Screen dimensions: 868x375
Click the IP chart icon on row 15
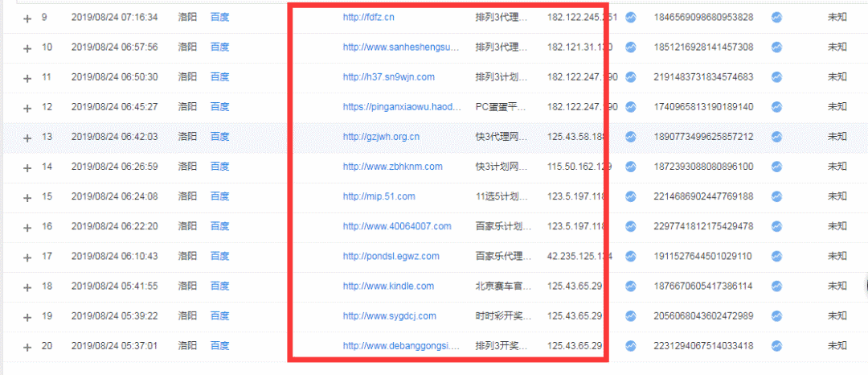[631, 196]
